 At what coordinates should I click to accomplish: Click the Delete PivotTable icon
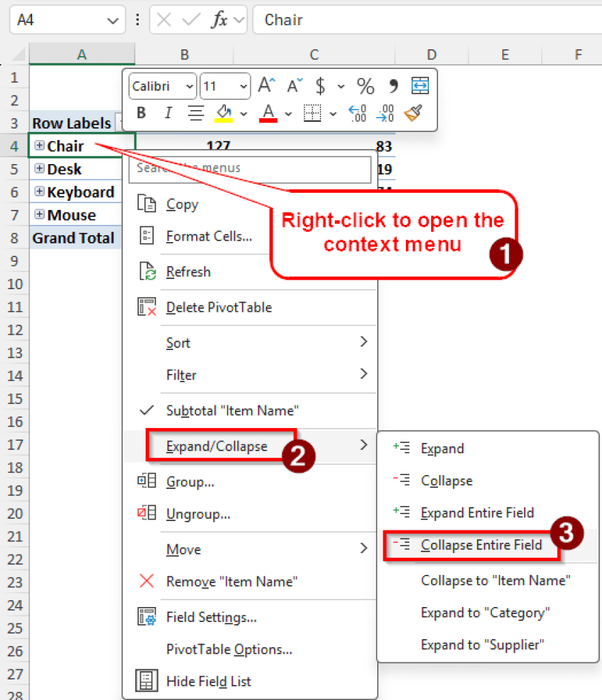(x=146, y=307)
